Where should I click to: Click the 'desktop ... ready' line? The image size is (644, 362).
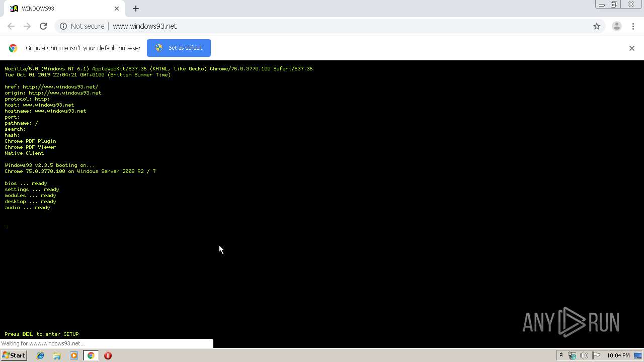30,201
